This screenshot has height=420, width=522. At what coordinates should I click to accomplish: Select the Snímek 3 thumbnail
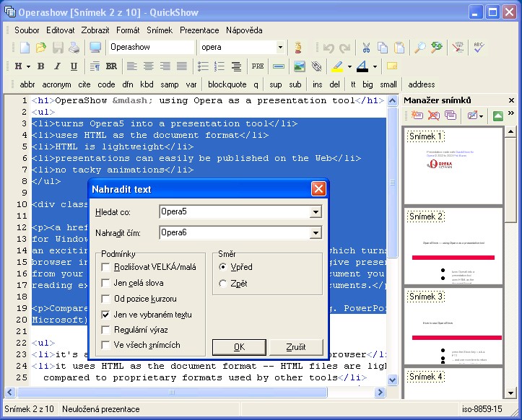[x=453, y=326]
